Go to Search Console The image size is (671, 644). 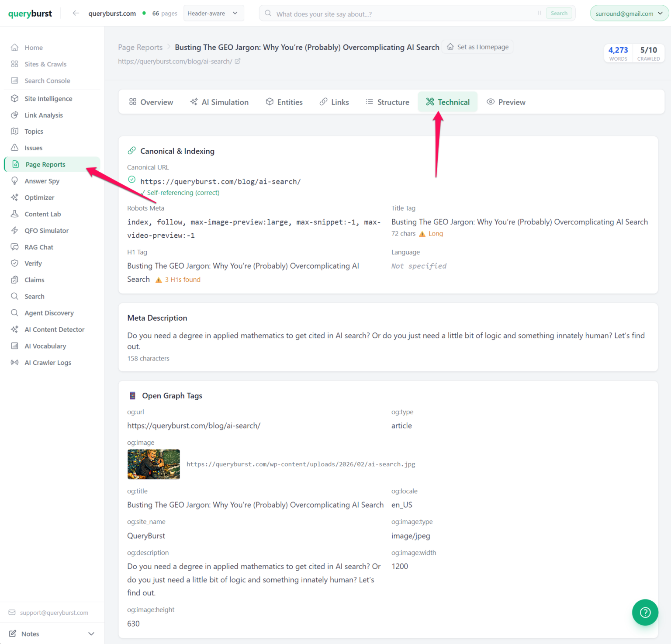coord(47,81)
